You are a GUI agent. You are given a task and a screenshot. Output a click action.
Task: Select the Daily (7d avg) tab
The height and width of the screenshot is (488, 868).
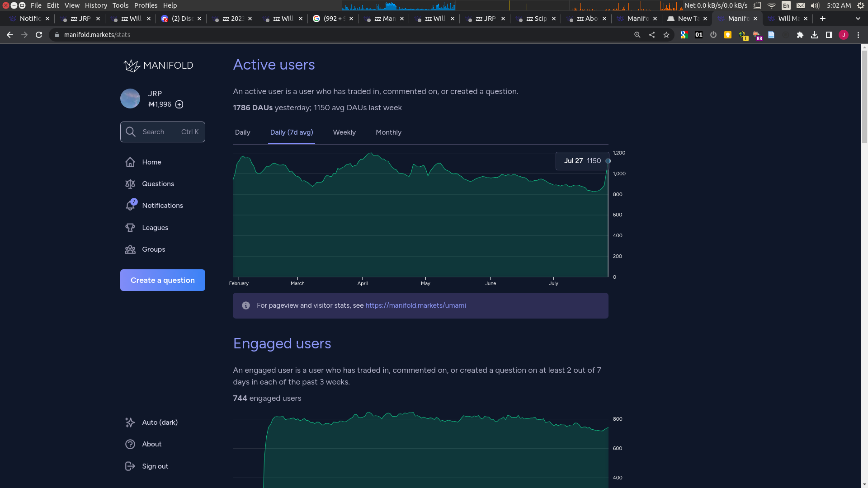[x=292, y=132]
